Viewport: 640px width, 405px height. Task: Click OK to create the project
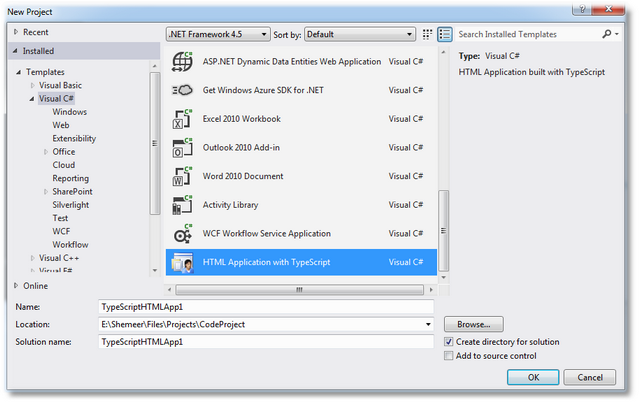point(533,377)
